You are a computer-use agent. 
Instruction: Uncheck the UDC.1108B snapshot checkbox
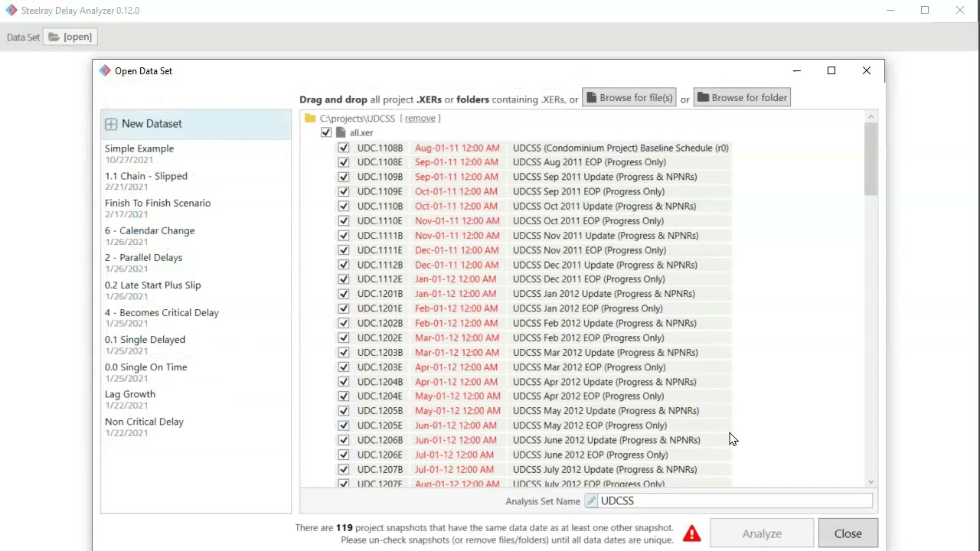[x=344, y=148]
